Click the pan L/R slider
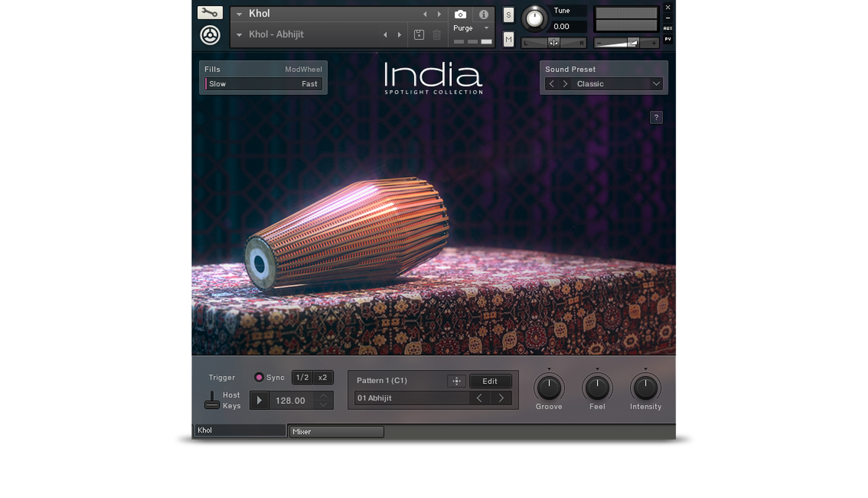The width and height of the screenshot is (868, 498). point(554,43)
